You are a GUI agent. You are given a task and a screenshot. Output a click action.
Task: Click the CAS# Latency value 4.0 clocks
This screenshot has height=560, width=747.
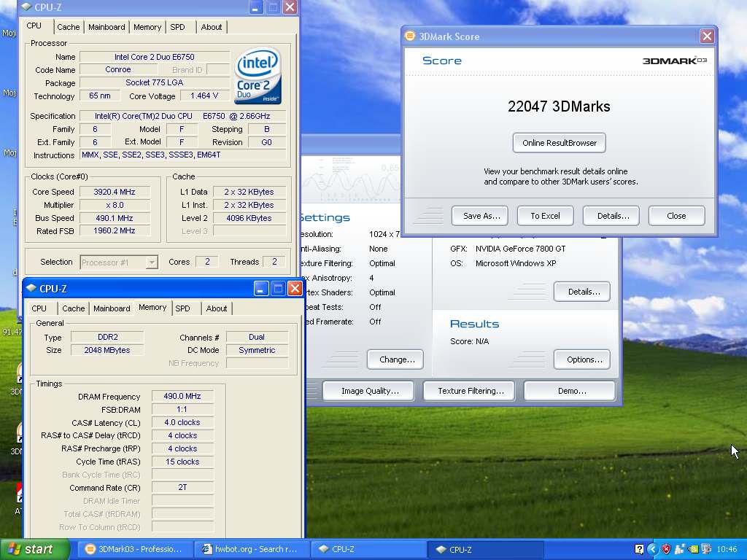coord(182,422)
